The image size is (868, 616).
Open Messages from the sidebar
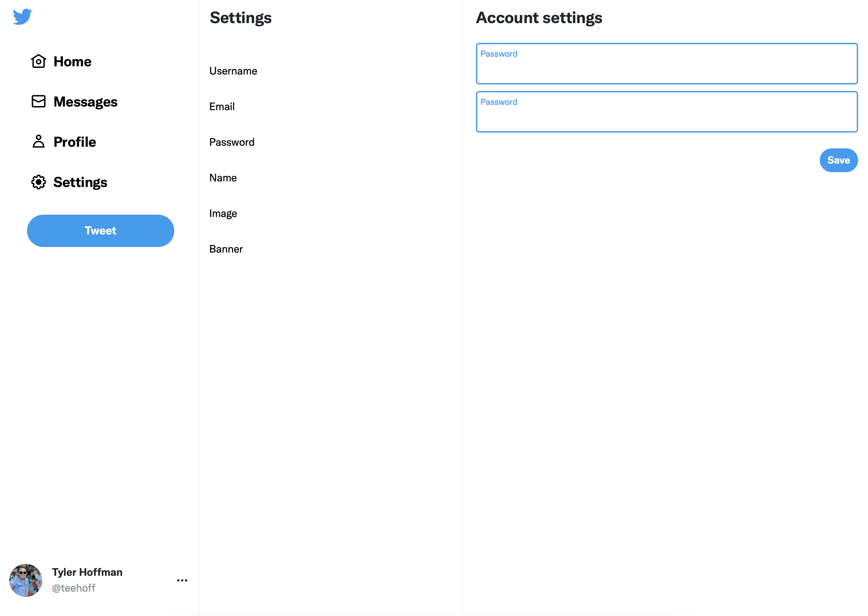click(85, 102)
